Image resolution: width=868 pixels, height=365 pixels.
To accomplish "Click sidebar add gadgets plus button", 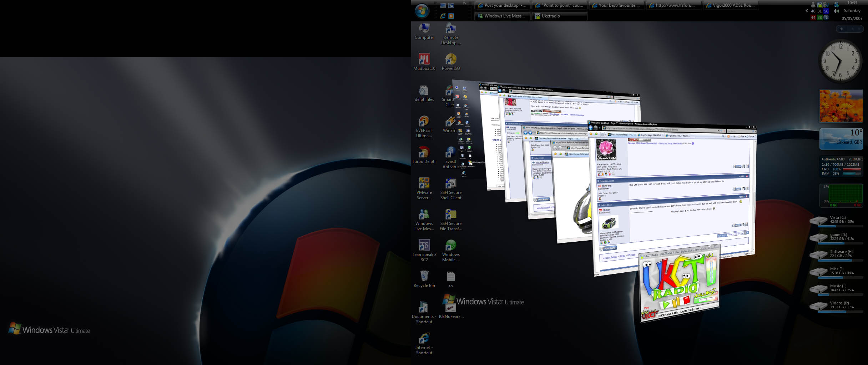I will (841, 29).
